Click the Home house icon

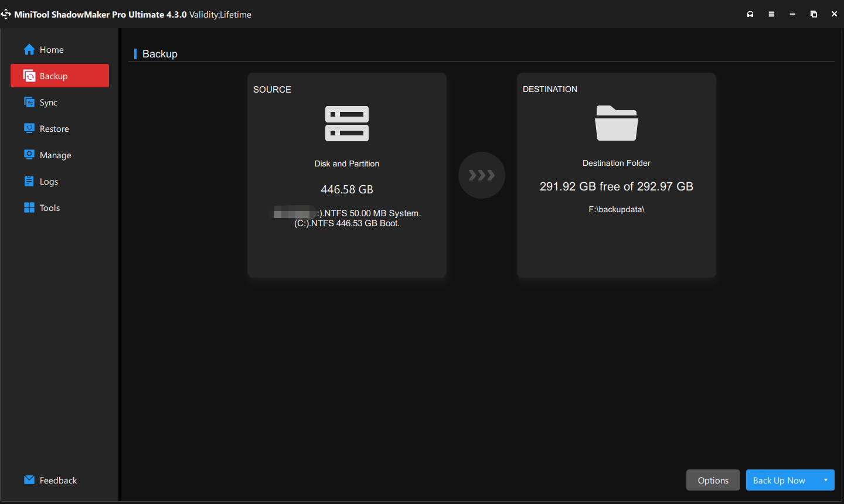coord(29,50)
